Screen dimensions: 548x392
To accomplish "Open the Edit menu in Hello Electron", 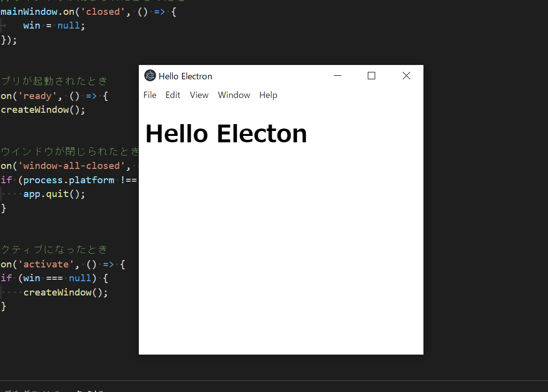I will point(173,95).
